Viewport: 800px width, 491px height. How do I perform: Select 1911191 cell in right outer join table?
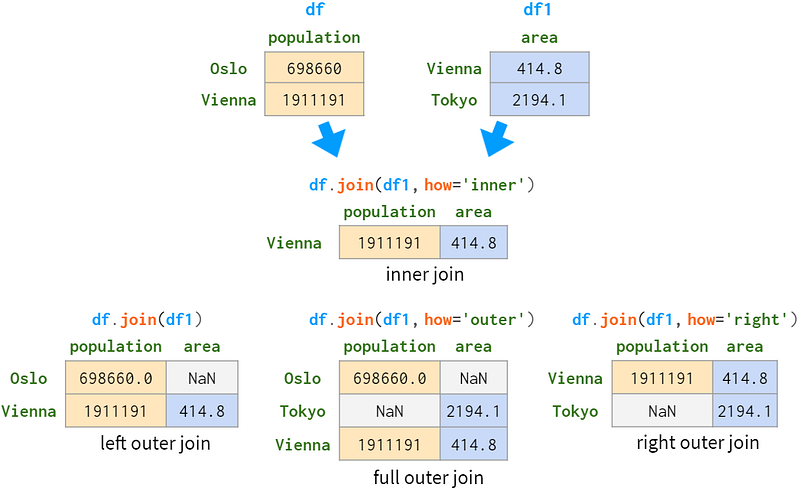[x=662, y=378]
